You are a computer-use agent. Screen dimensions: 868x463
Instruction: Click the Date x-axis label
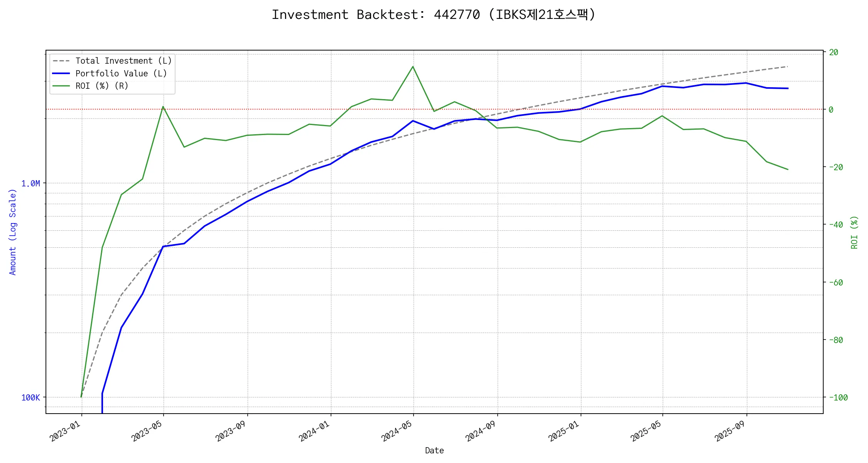tap(434, 451)
